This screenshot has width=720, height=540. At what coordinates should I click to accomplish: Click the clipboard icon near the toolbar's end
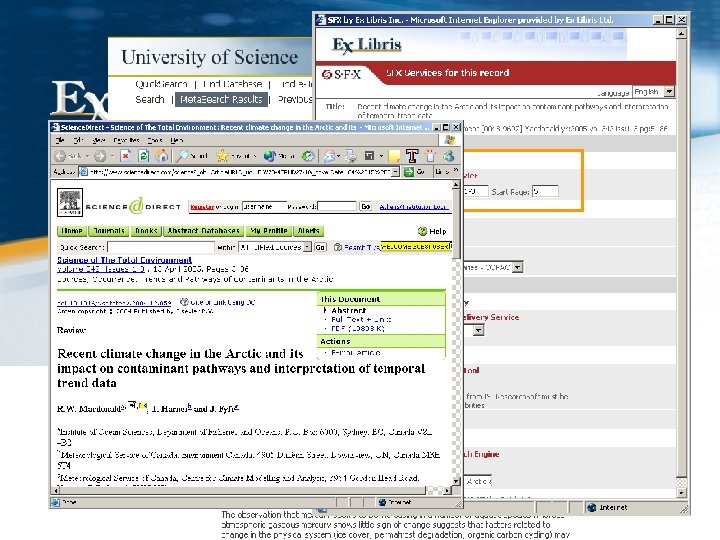pyautogui.click(x=430, y=156)
